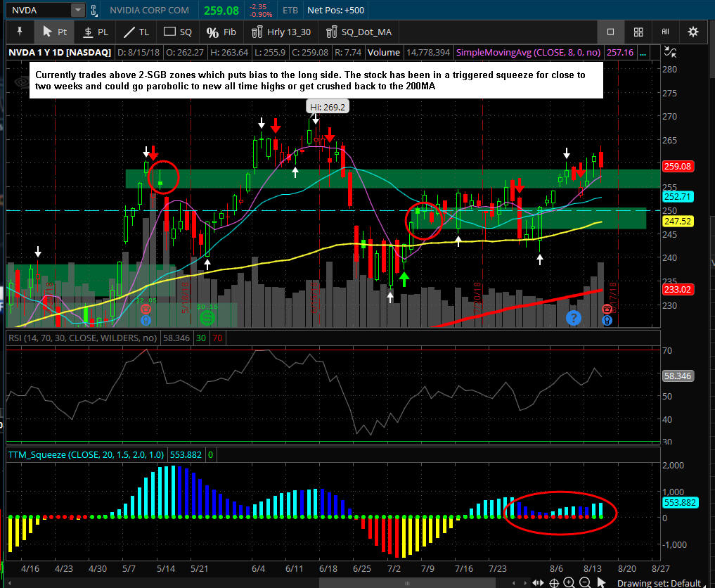The height and width of the screenshot is (588, 715).
Task: Select the PL price level tool
Action: (95, 32)
